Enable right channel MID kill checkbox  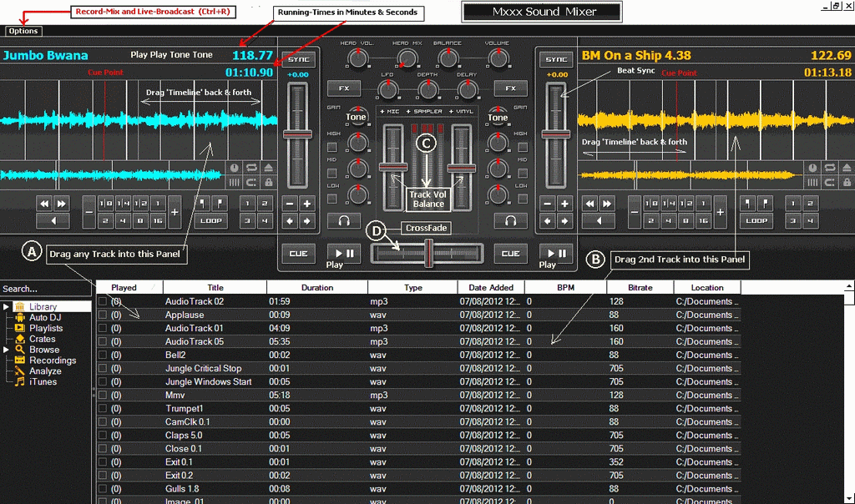click(523, 174)
